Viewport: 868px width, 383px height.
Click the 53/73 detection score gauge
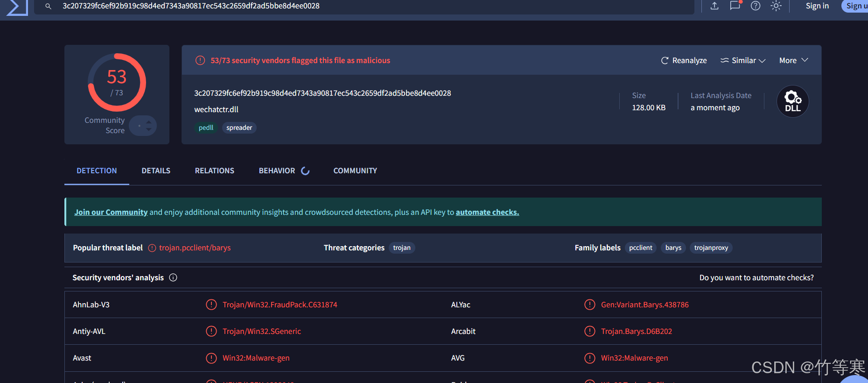tap(117, 83)
